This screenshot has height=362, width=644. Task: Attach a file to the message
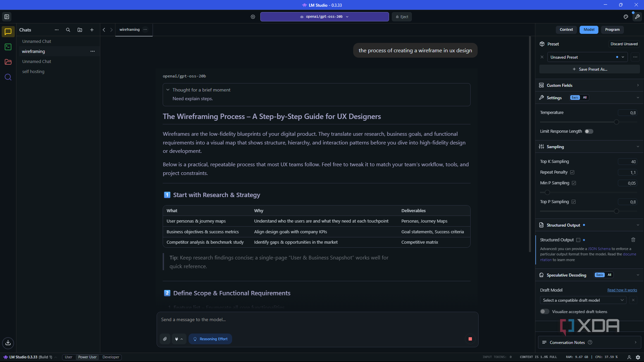165,339
